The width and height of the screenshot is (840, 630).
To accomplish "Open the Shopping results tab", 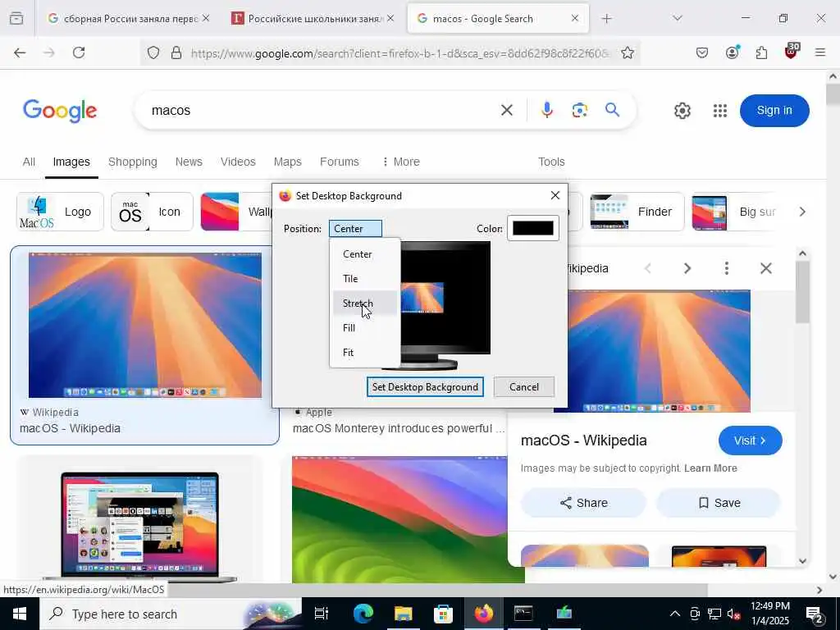I will point(132,162).
